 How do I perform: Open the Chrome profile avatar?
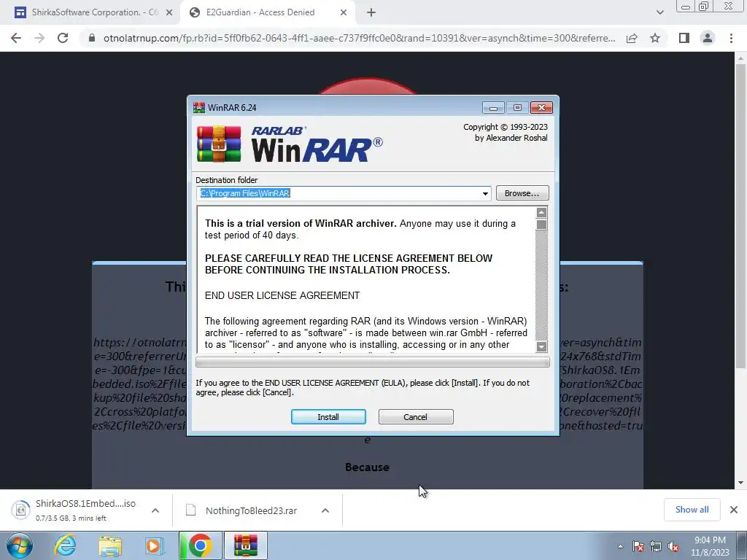pyautogui.click(x=708, y=38)
